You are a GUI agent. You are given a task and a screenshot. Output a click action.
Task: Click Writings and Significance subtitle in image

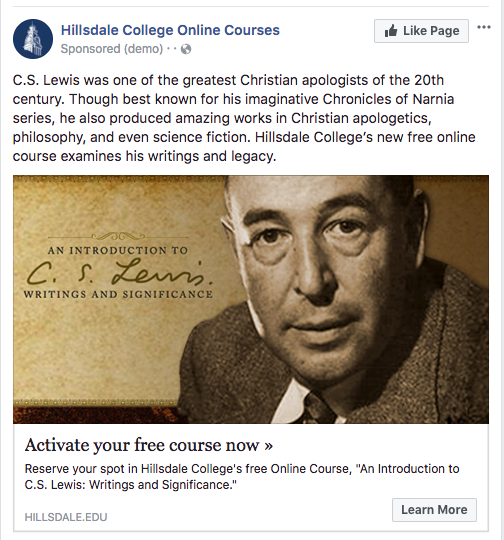118,294
